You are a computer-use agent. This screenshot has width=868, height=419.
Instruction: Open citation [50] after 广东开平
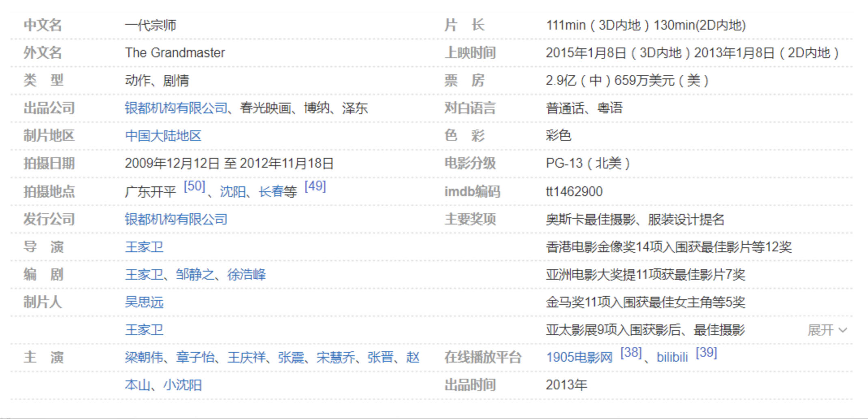click(x=194, y=186)
